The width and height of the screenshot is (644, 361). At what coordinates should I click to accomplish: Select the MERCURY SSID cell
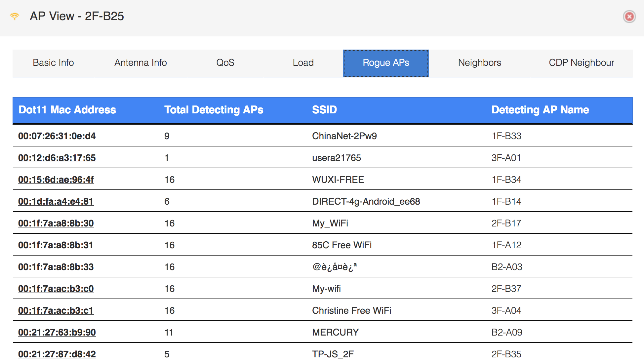point(335,332)
